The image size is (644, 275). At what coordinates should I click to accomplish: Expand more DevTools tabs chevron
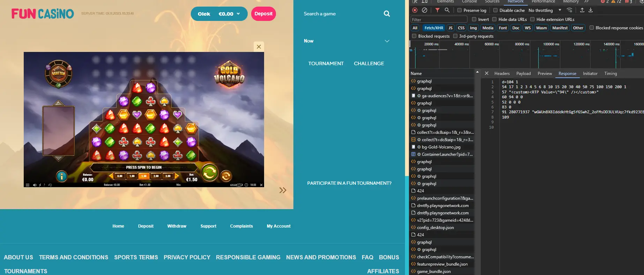(x=586, y=1)
